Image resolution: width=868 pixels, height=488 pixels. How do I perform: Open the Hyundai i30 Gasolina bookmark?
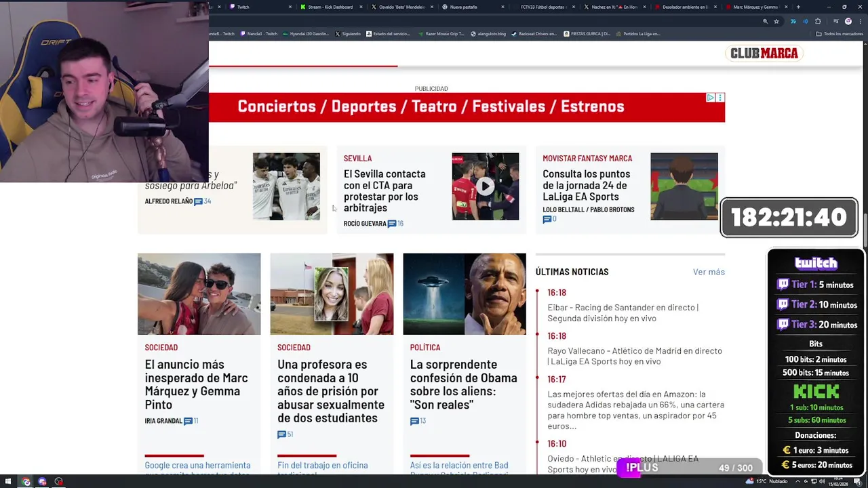coord(305,34)
